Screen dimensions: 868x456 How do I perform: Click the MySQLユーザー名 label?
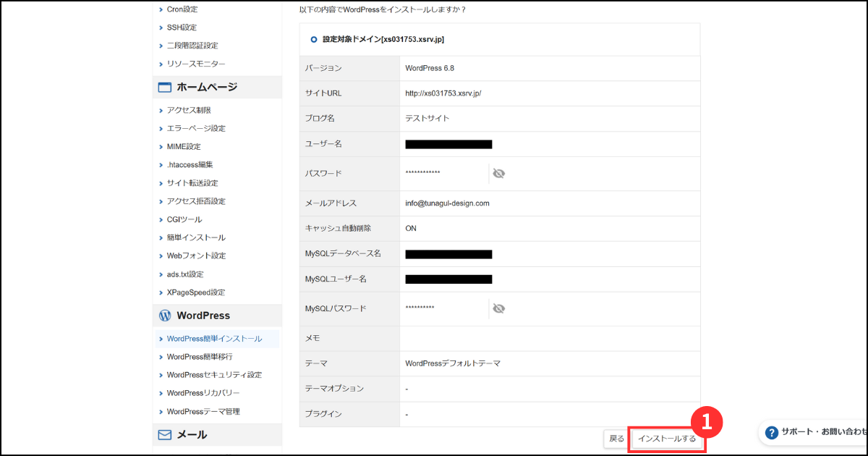[x=336, y=279]
